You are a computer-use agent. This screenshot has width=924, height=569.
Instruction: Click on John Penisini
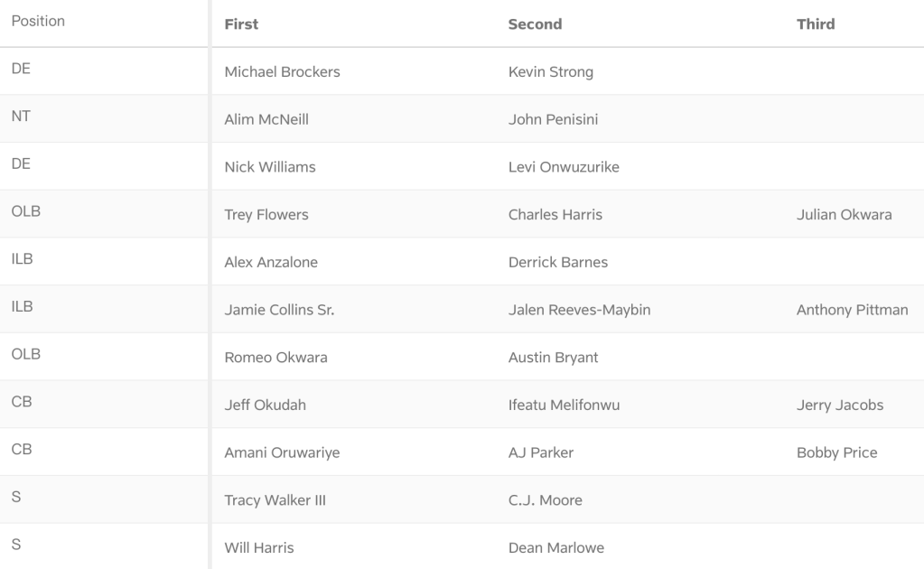point(553,119)
